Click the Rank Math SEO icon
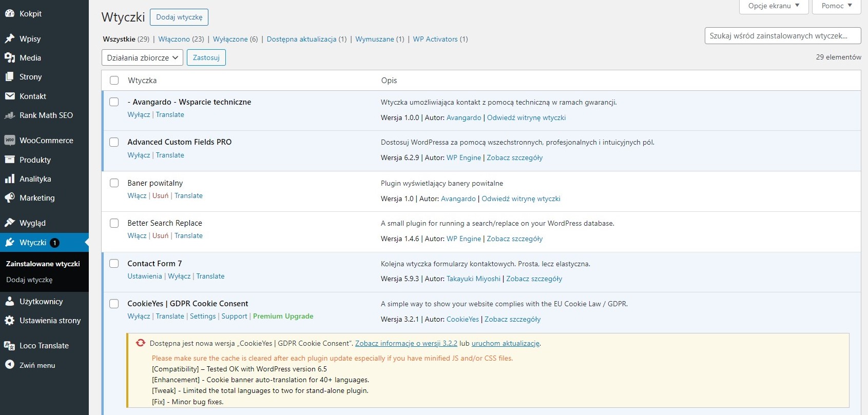Viewport: 868px width, 415px height. point(9,115)
